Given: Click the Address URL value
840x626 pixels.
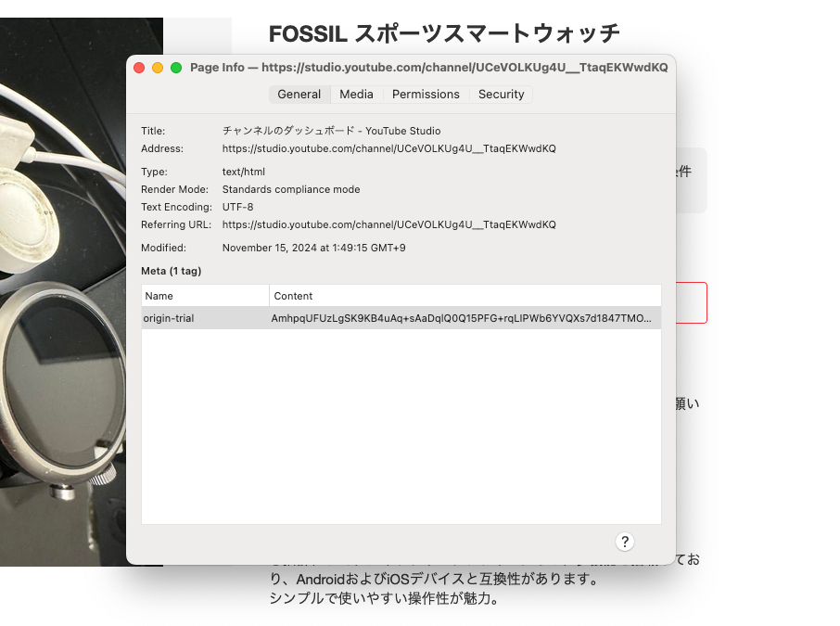Looking at the screenshot, I should pyautogui.click(x=388, y=148).
